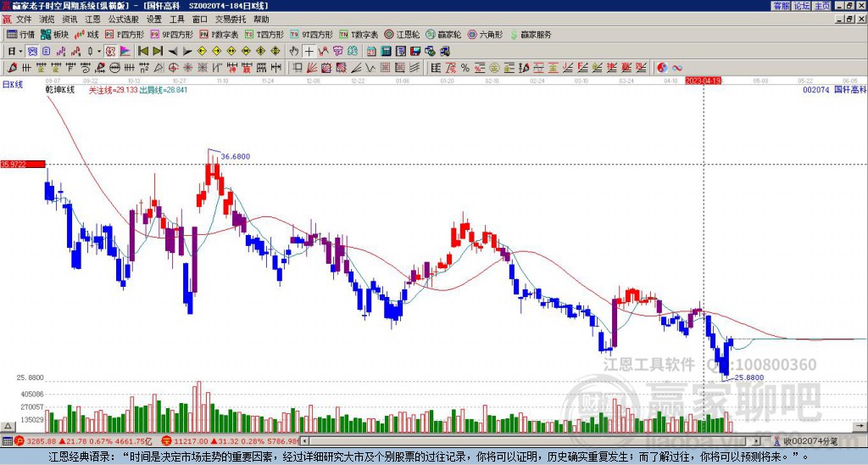Jump to last bar icon
The width and height of the screenshot is (868, 465).
click(x=158, y=52)
